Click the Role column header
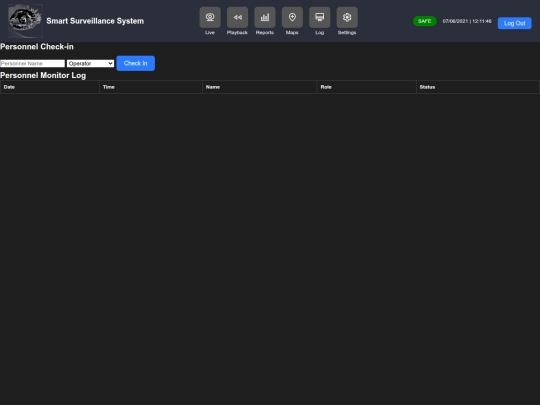The image size is (540, 405). coord(366,87)
